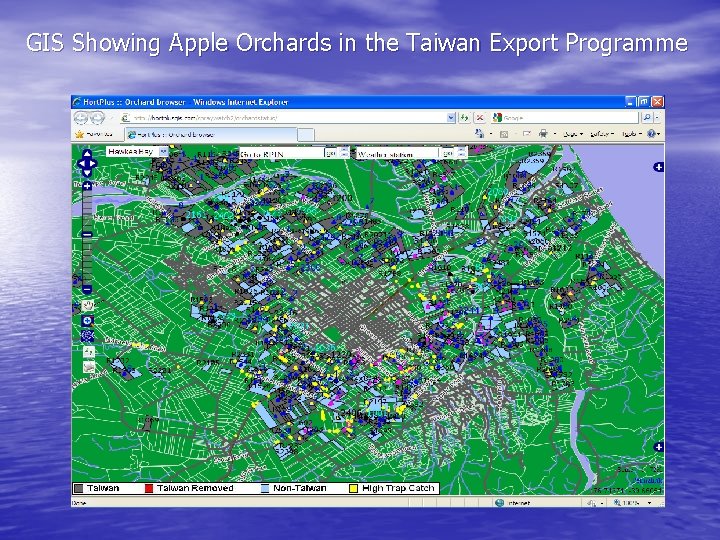This screenshot has height=540, width=720.
Task: Select the HortPlus Orchard browser tab
Action: [x=211, y=135]
